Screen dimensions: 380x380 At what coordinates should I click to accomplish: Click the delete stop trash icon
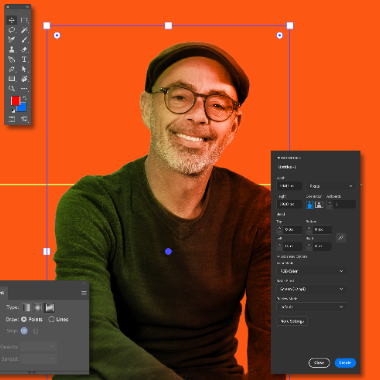click(36, 331)
